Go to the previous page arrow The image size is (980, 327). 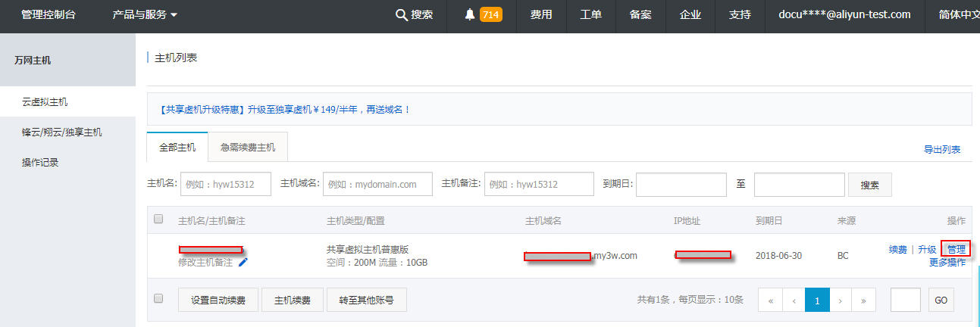click(x=794, y=300)
